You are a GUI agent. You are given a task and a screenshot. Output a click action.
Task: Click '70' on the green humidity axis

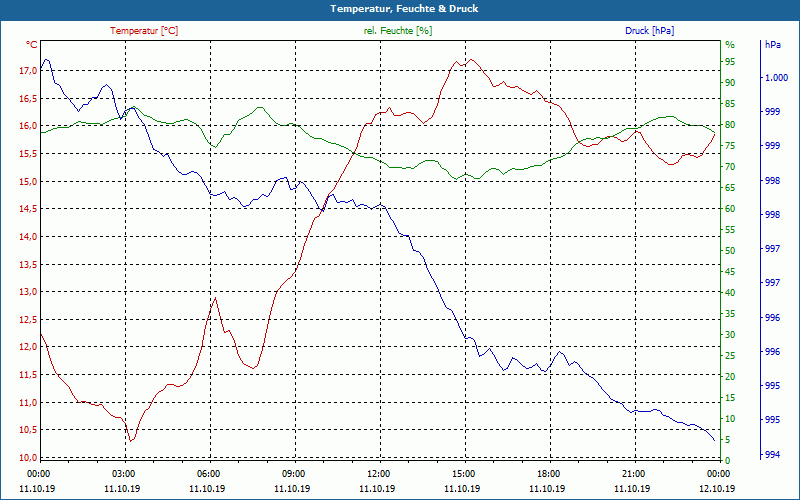click(730, 167)
